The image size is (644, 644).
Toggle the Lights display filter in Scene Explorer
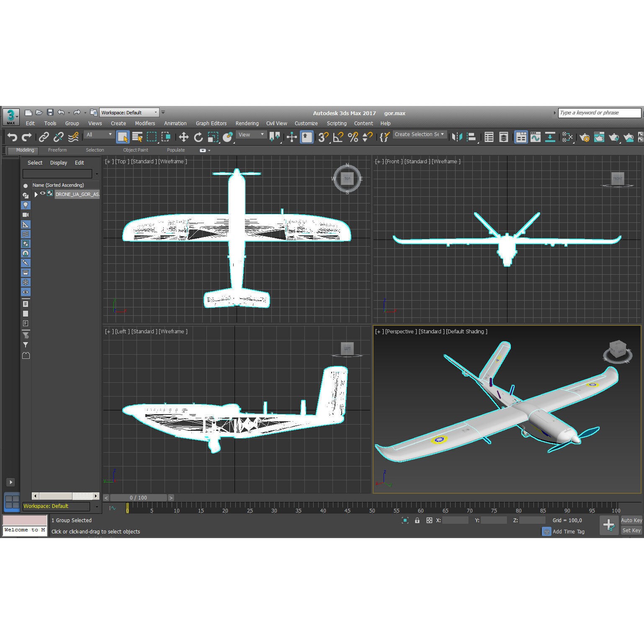tap(26, 205)
